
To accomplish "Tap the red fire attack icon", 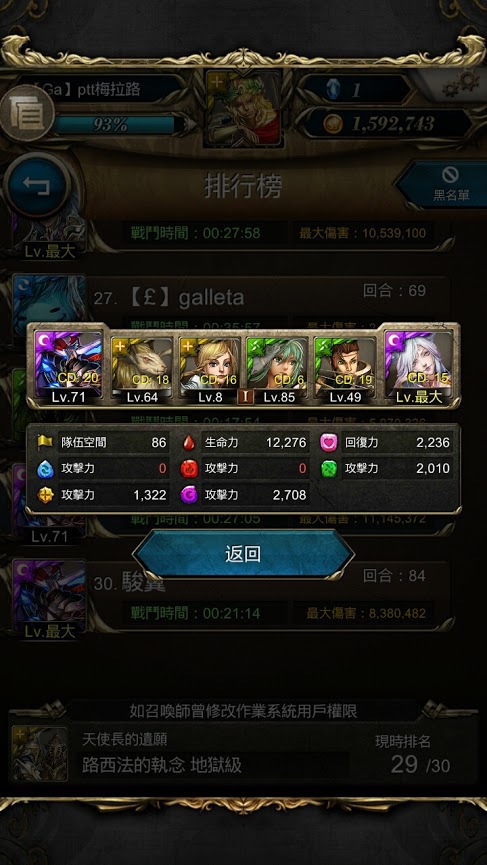I will (x=189, y=468).
